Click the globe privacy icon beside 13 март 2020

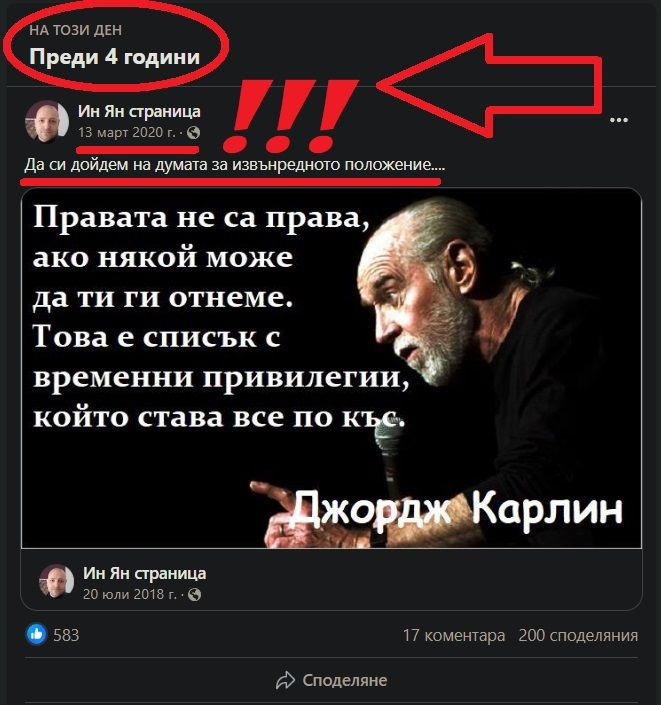click(x=193, y=133)
